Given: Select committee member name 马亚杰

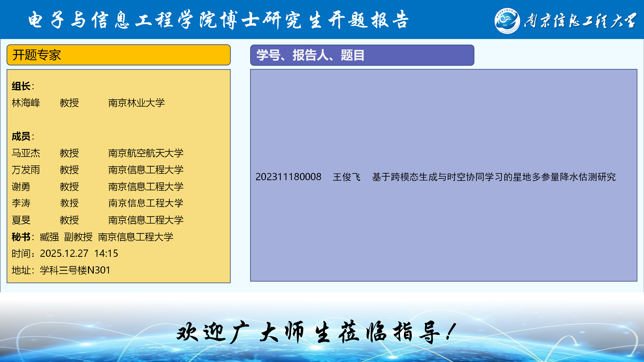Looking at the screenshot, I should pyautogui.click(x=26, y=153).
